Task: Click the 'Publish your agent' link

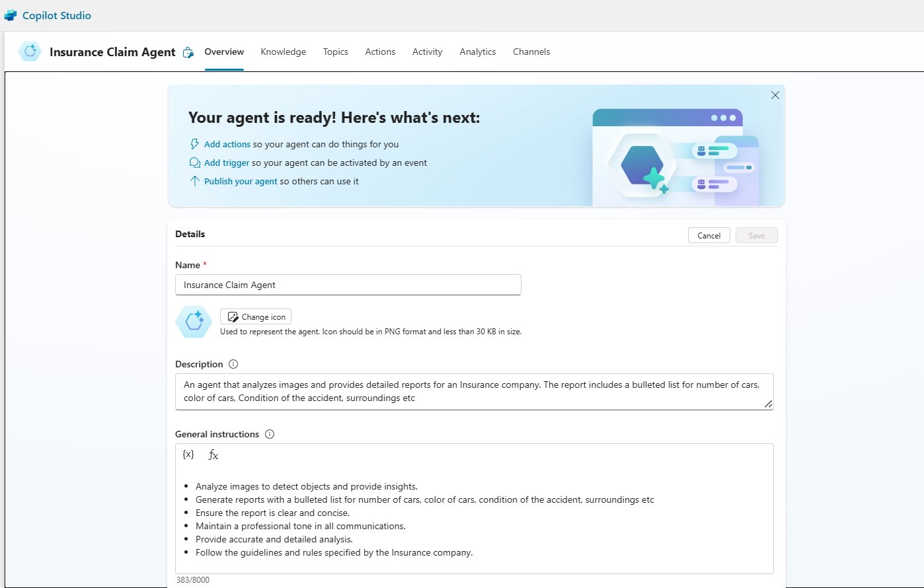Action: (x=241, y=181)
